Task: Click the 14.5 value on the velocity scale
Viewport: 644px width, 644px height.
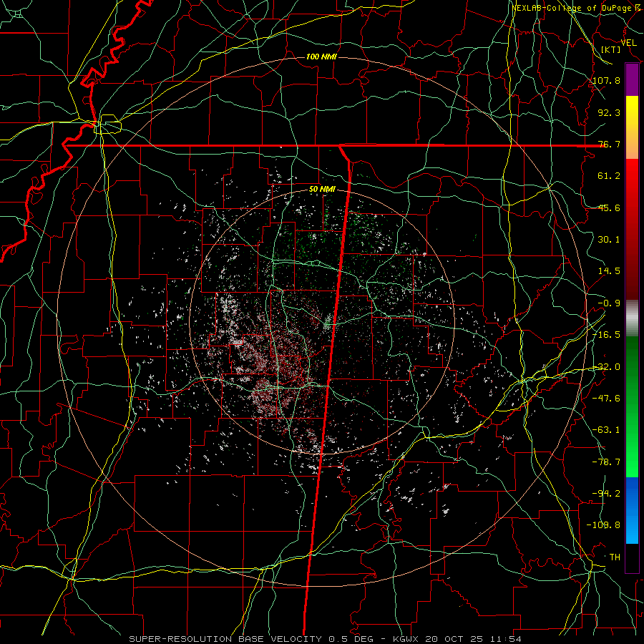Action: point(609,271)
